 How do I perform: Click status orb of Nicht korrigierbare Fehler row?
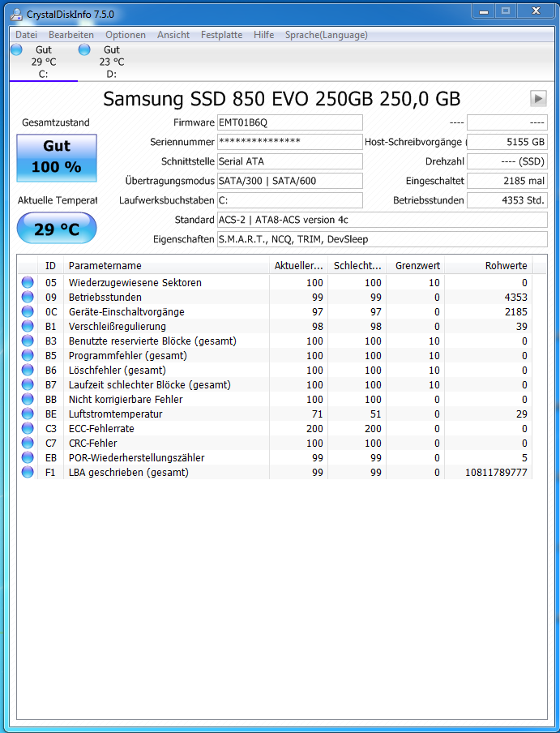pyautogui.click(x=28, y=399)
